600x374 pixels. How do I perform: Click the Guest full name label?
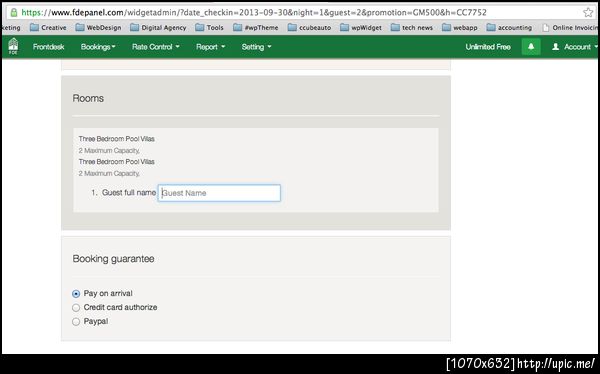(129, 193)
